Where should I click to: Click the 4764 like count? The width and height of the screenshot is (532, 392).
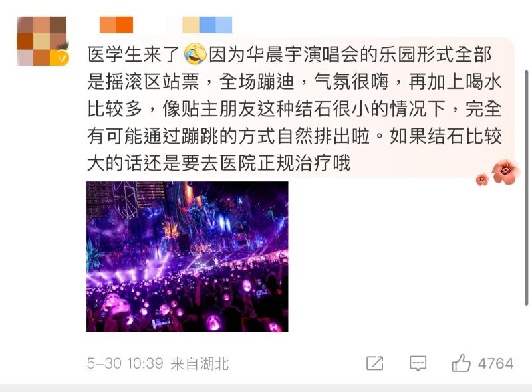(495, 363)
